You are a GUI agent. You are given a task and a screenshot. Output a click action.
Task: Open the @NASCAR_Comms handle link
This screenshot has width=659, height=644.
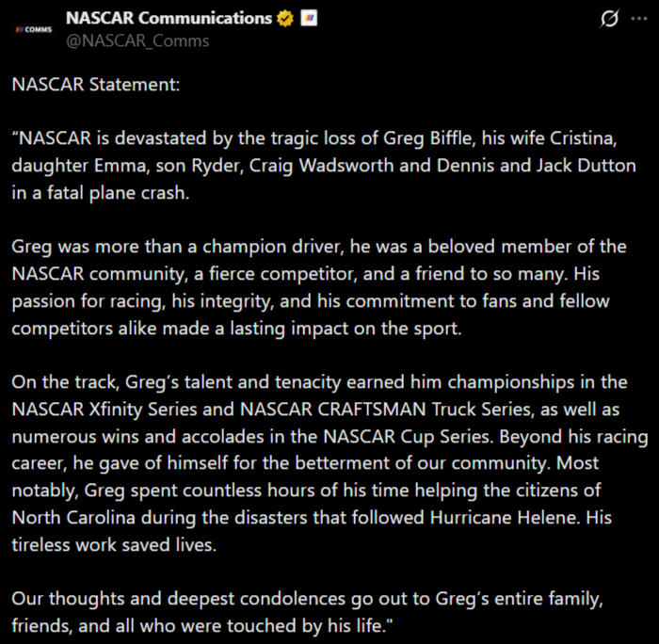[137, 40]
